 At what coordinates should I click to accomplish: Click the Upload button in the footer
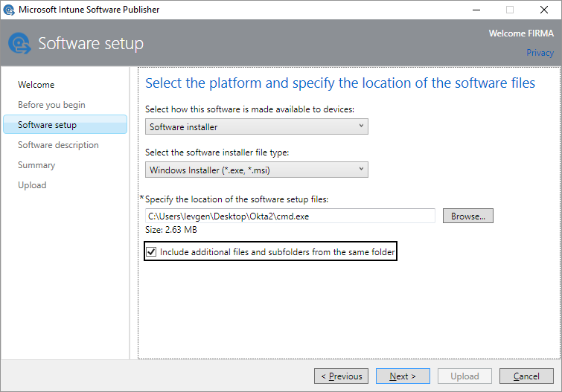(464, 376)
